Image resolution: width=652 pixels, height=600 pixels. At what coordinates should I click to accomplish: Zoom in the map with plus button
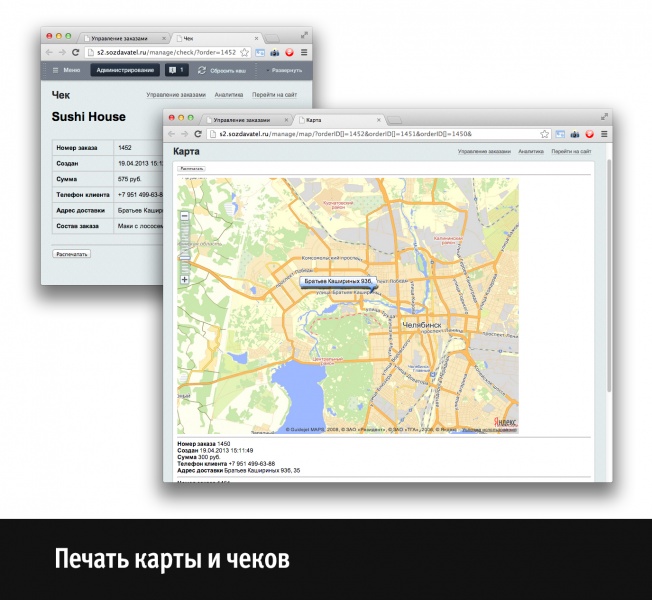click(x=185, y=279)
